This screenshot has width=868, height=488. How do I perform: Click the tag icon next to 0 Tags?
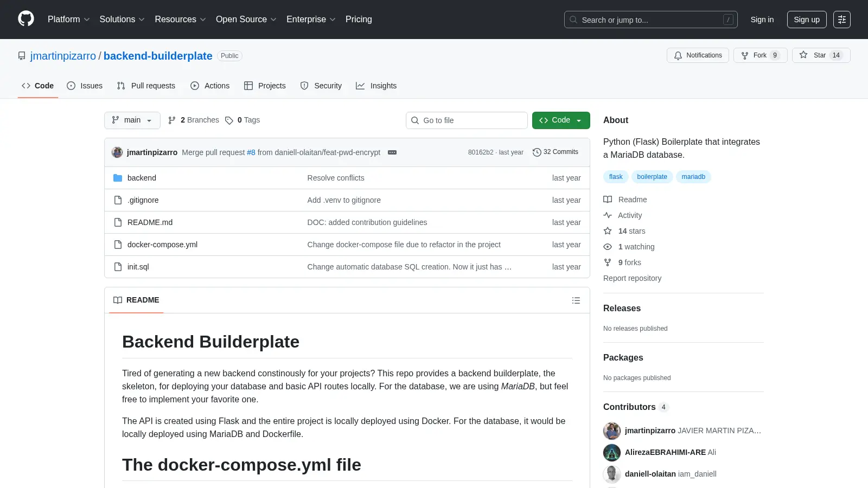229,120
